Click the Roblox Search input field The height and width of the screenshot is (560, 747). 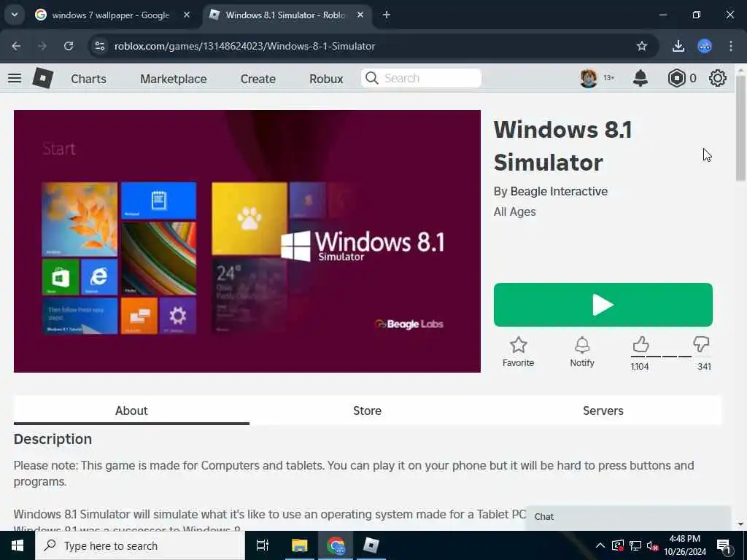pyautogui.click(x=421, y=78)
